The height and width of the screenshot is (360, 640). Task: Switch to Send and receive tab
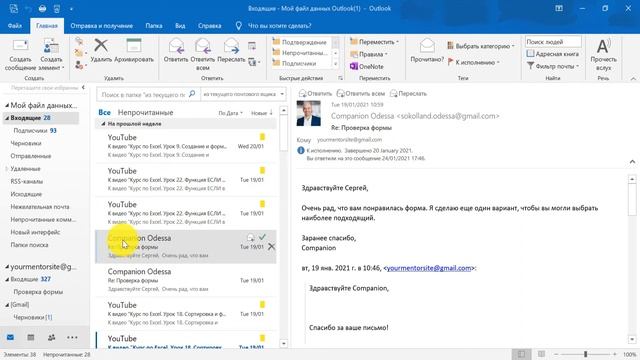click(102, 25)
